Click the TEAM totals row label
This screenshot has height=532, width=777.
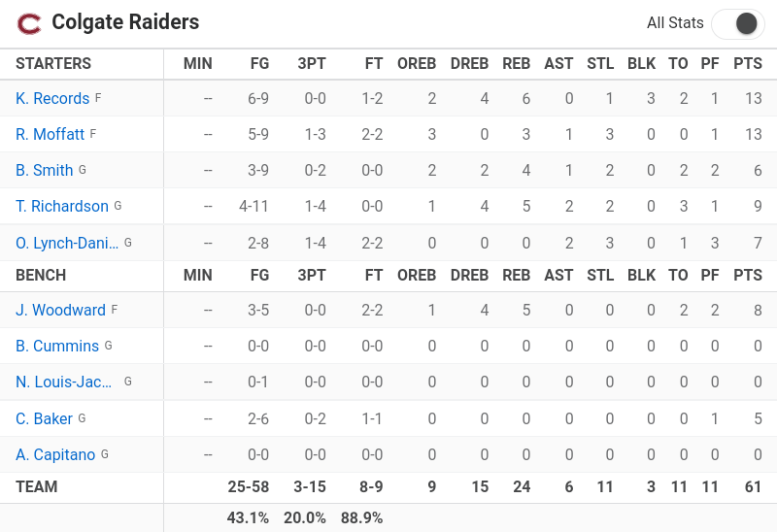(x=37, y=486)
